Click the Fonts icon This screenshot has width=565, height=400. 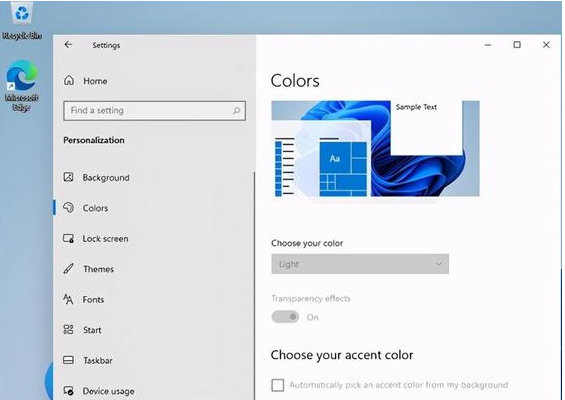click(68, 299)
